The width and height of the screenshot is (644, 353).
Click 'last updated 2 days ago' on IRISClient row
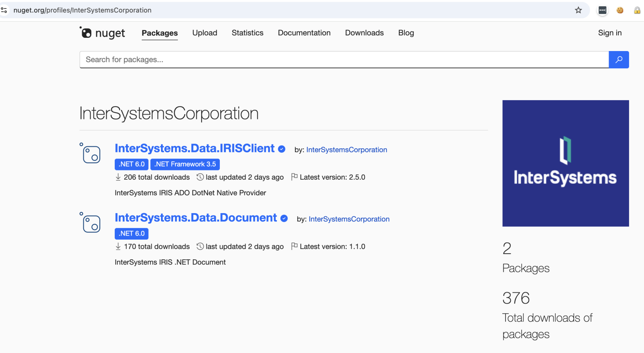click(245, 177)
